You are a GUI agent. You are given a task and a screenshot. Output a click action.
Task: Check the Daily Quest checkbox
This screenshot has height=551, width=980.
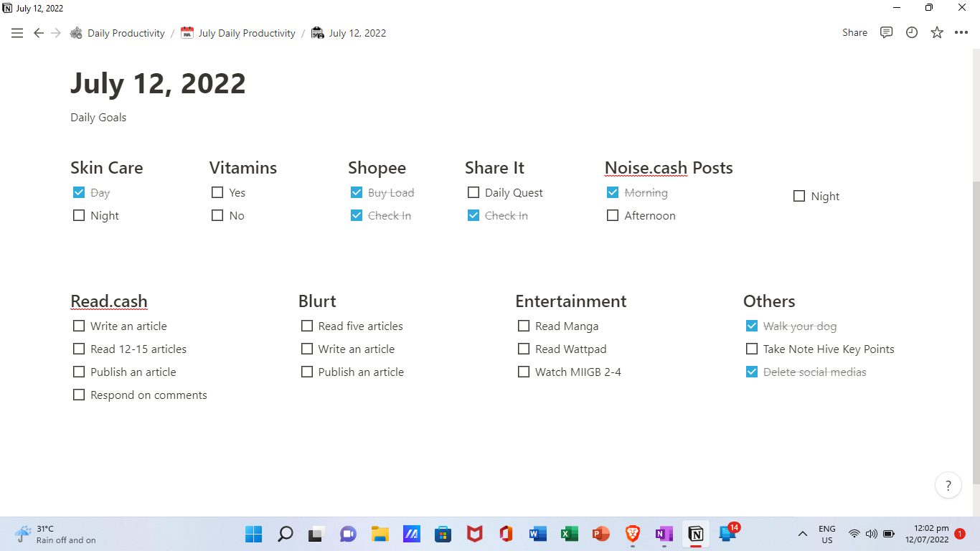(473, 192)
